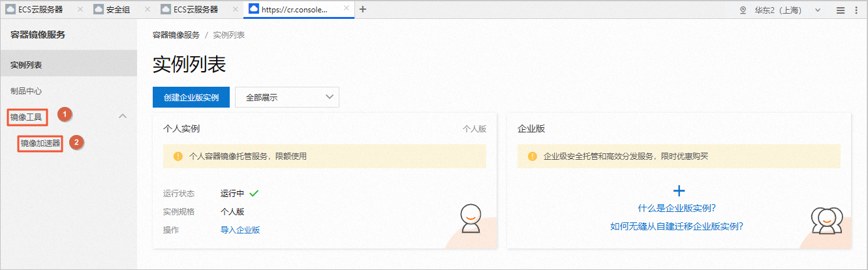
Task: Click the 实例列表 breadcrumb item
Action: 229,35
